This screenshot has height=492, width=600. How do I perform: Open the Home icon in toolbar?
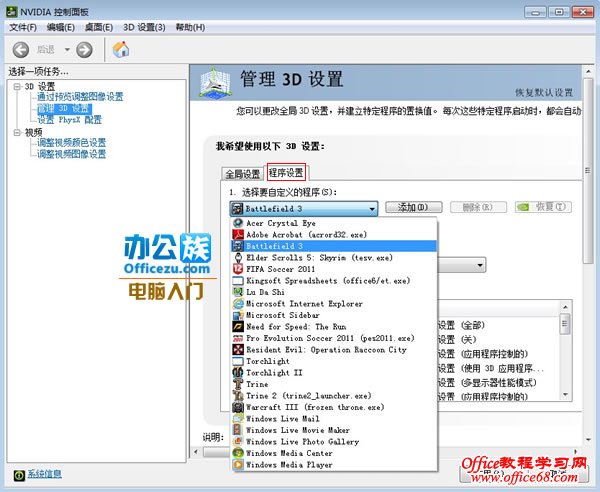[121, 49]
